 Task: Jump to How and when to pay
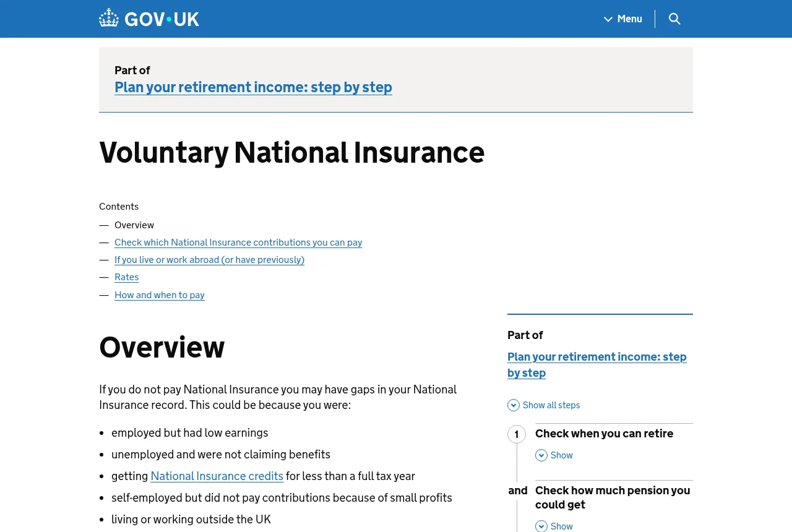[x=160, y=295]
